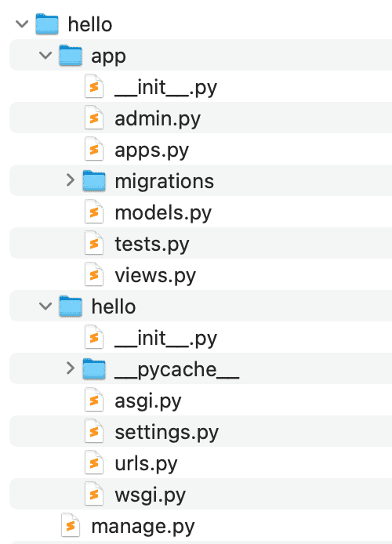This screenshot has width=392, height=544.
Task: Click the app folder icon
Action: [71, 55]
